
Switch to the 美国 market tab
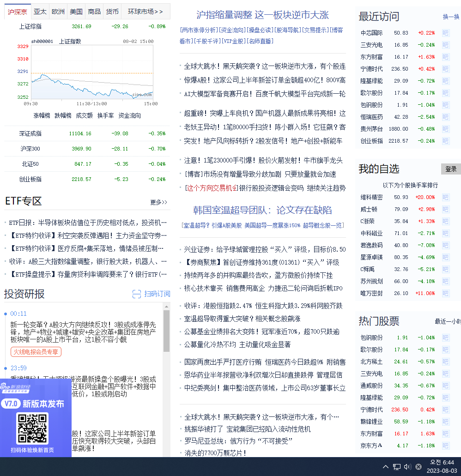tap(76, 12)
